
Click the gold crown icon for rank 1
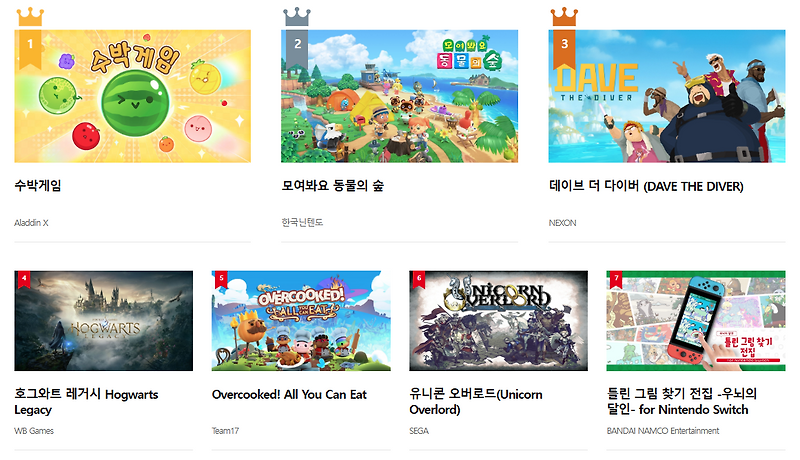tap(30, 17)
